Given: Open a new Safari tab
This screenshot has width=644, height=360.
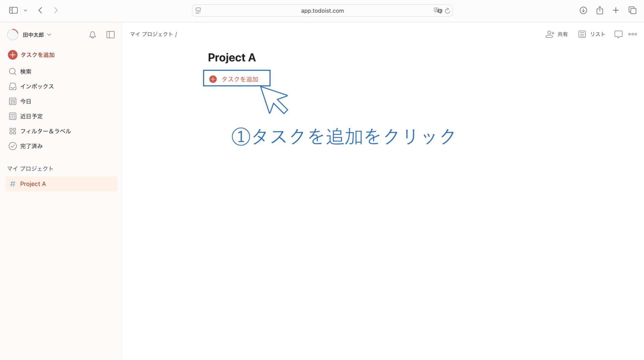Looking at the screenshot, I should tap(616, 10).
